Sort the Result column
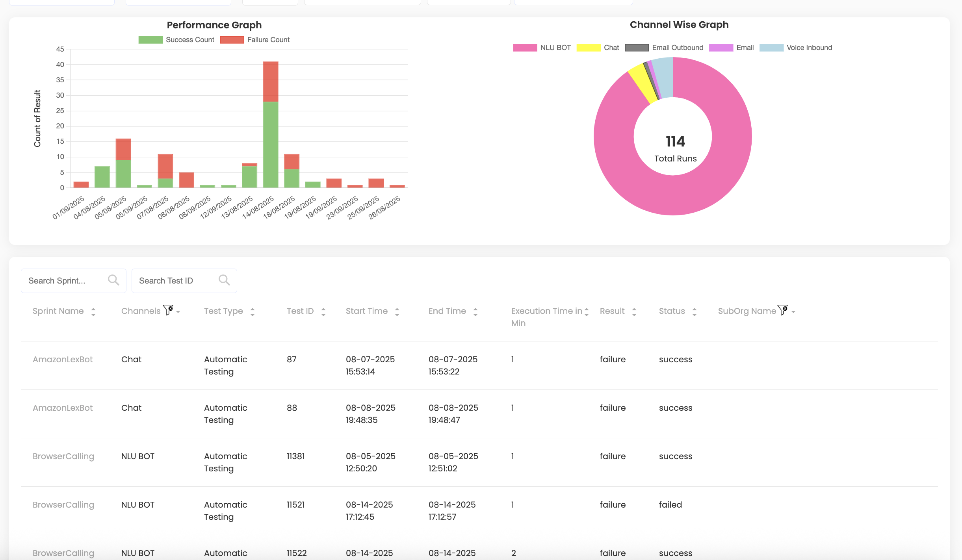The height and width of the screenshot is (560, 962). [x=634, y=312]
